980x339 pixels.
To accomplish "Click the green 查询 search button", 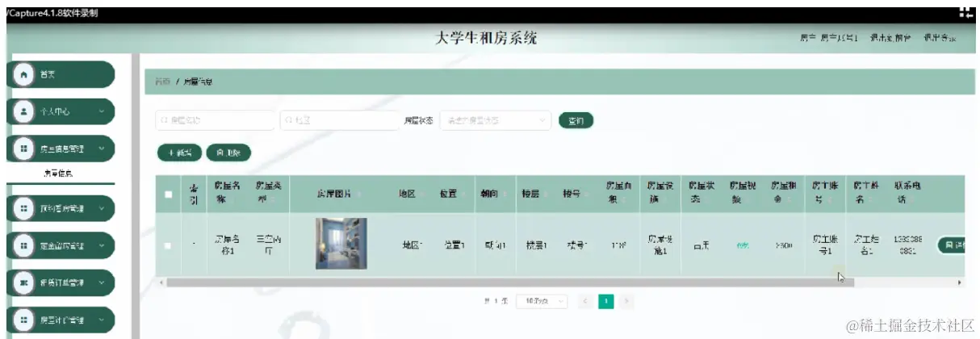I will [x=576, y=120].
